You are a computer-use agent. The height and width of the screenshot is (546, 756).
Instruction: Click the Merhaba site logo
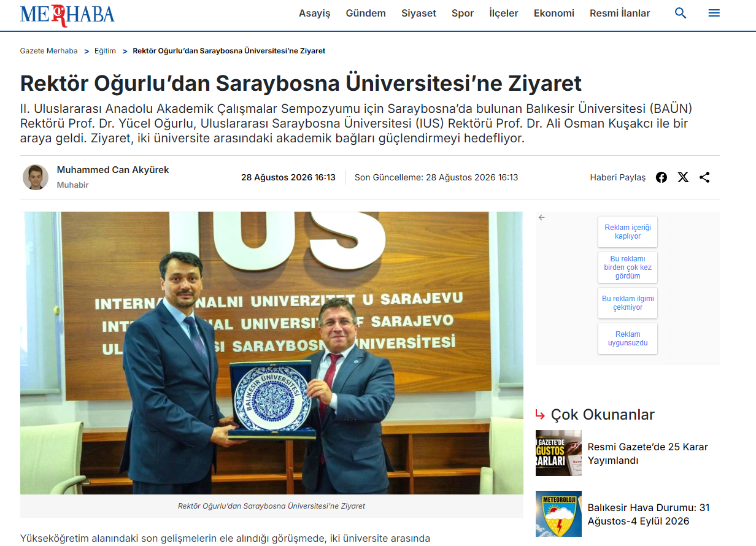67,15
